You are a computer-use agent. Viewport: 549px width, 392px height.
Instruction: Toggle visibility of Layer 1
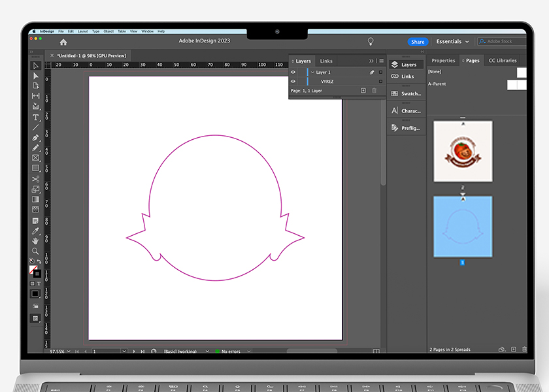[293, 72]
